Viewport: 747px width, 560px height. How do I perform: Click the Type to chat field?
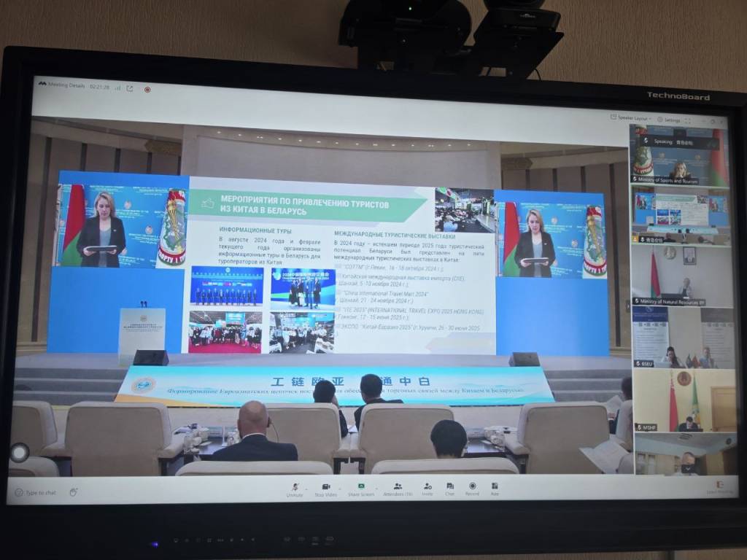click(x=36, y=492)
